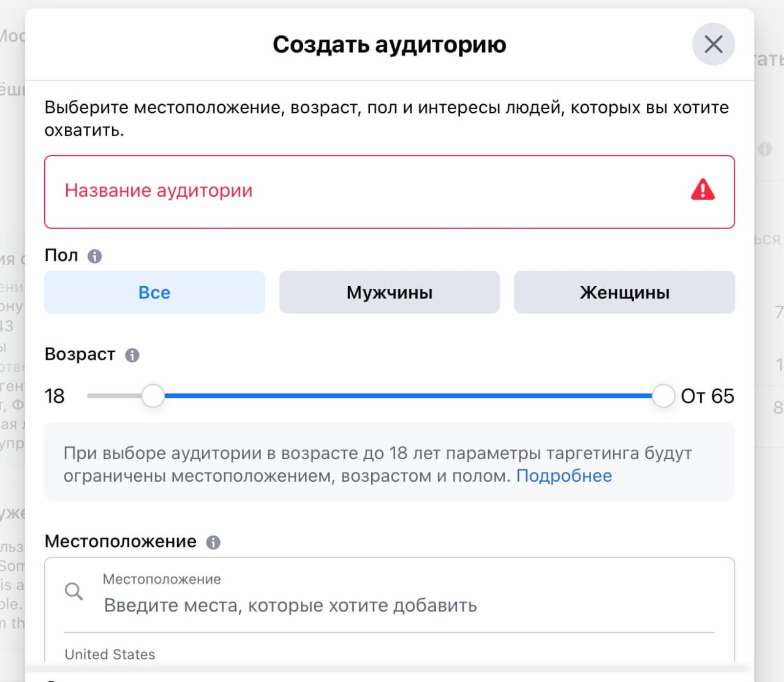Open the gender info tooltip next to Пол
This screenshot has height=682, width=784.
[94, 256]
